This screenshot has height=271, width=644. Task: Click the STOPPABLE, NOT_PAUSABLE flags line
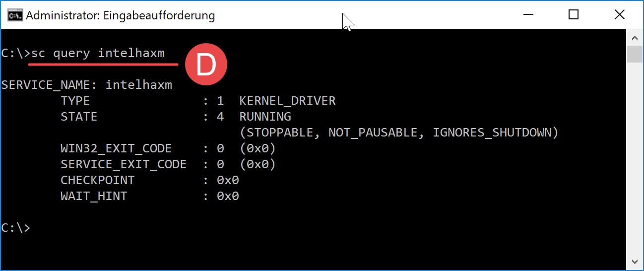399,133
